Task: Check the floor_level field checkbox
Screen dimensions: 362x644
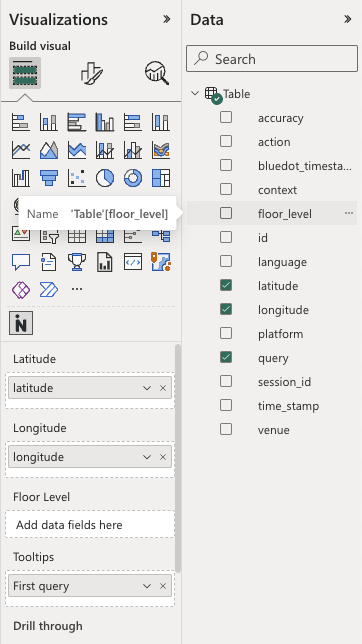Action: pos(226,213)
